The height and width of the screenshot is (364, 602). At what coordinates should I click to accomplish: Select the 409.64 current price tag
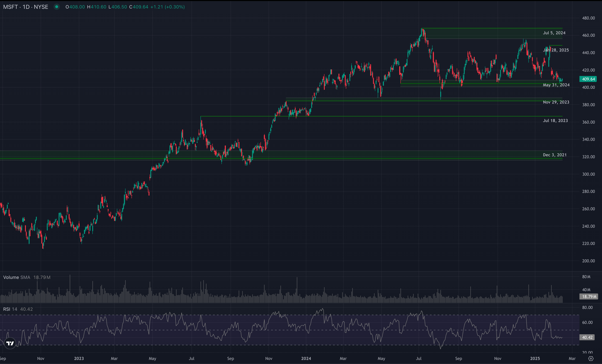tap(588, 79)
